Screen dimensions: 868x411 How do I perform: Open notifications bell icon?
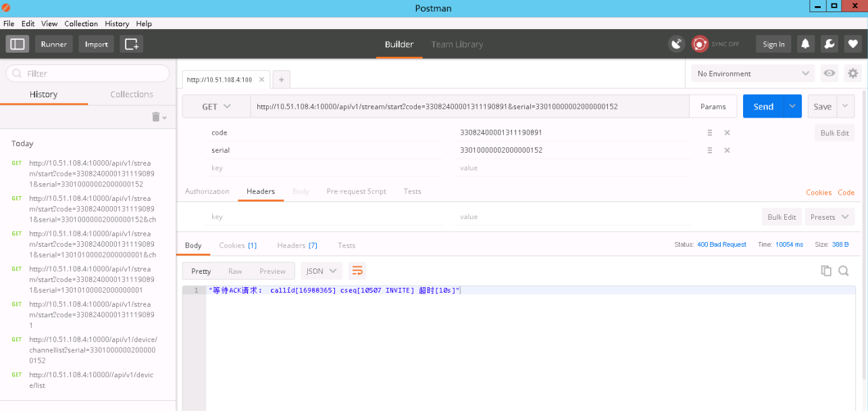[x=805, y=44]
